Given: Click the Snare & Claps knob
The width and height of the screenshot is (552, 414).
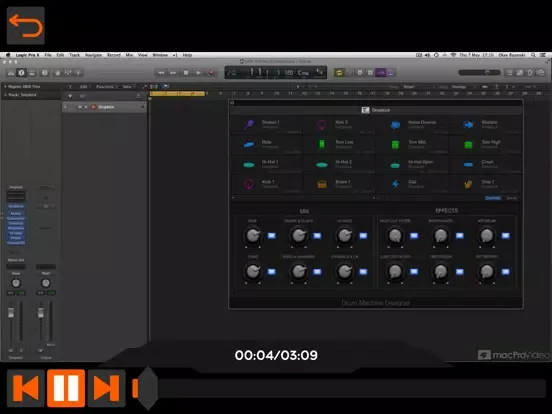Looking at the screenshot, I should (x=299, y=236).
